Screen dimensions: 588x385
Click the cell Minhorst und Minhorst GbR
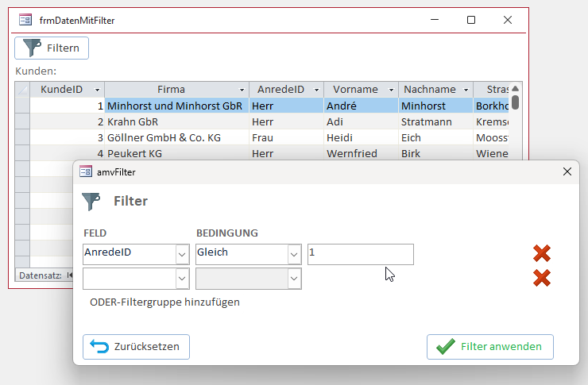pos(176,106)
